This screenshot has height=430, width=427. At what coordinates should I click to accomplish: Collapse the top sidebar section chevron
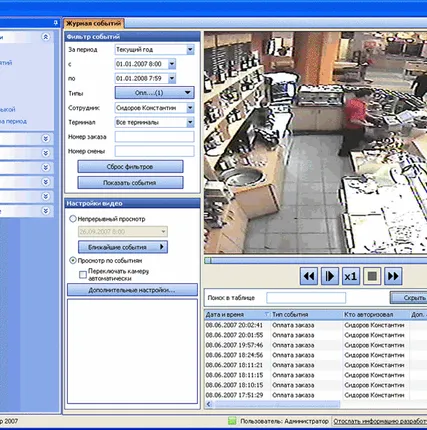click(46, 37)
